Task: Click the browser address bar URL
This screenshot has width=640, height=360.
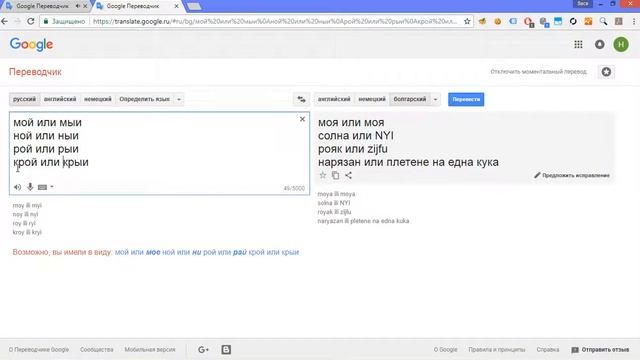Action: tap(274, 21)
